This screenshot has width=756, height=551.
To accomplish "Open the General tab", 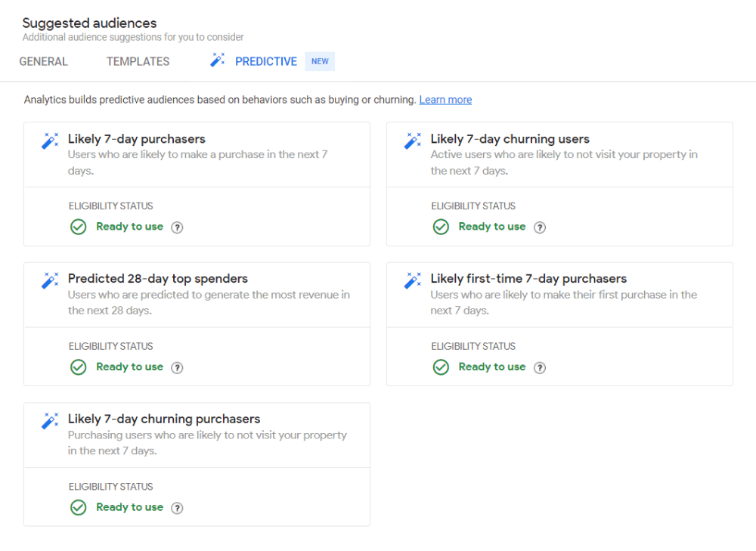I will coord(43,62).
